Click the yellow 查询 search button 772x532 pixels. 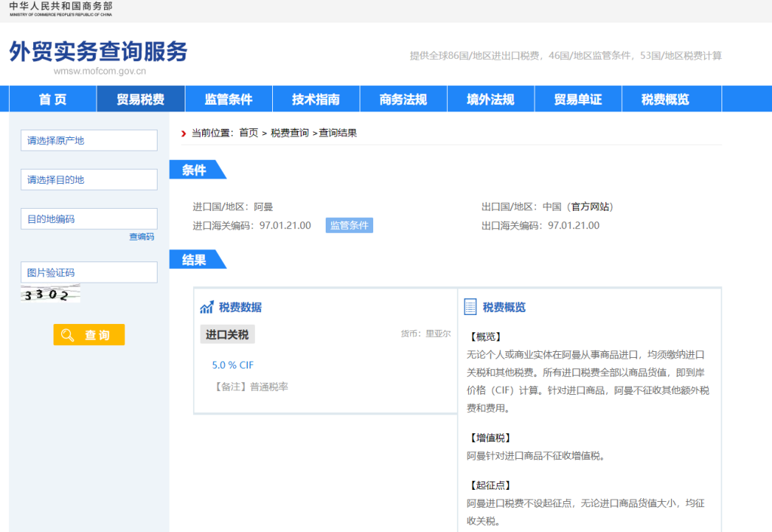click(89, 335)
